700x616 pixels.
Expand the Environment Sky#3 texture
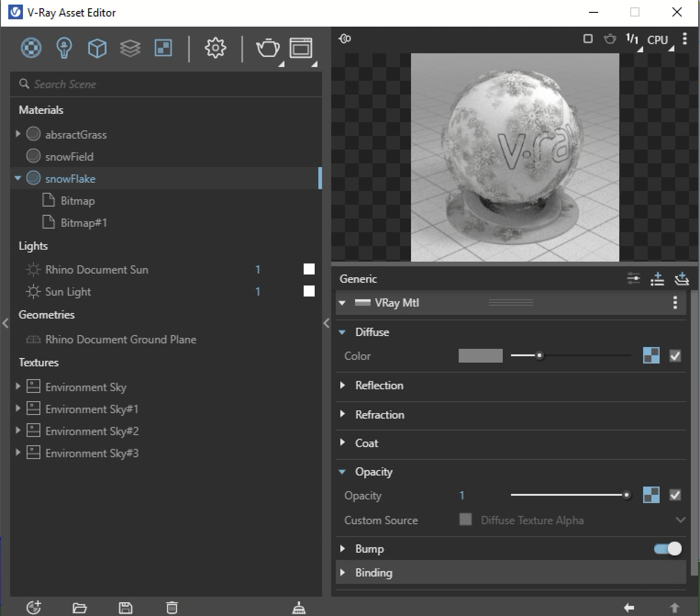click(x=18, y=453)
